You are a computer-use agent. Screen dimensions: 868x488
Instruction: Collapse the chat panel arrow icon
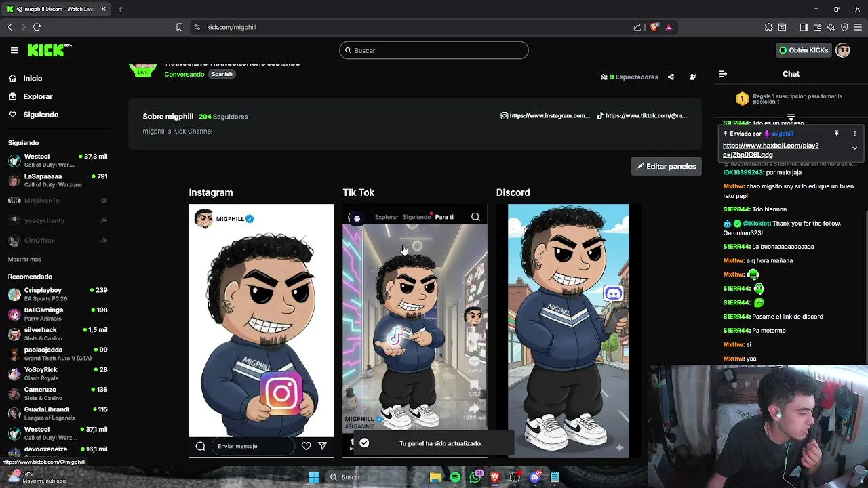(x=723, y=74)
